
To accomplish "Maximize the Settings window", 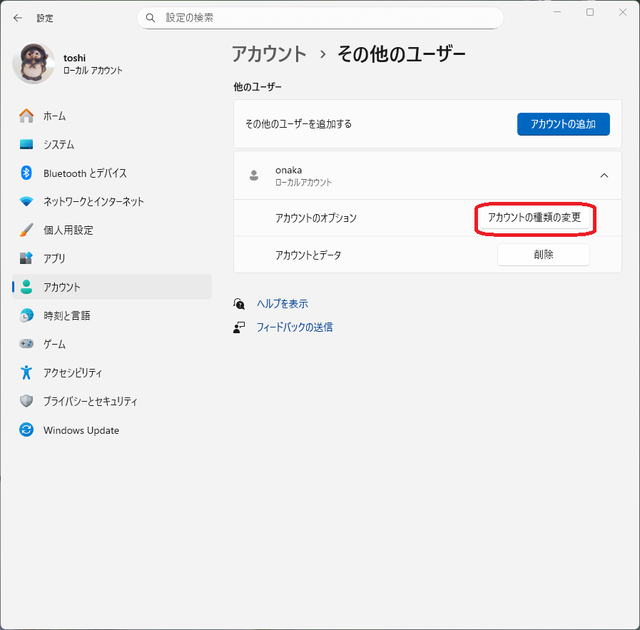I will [590, 12].
